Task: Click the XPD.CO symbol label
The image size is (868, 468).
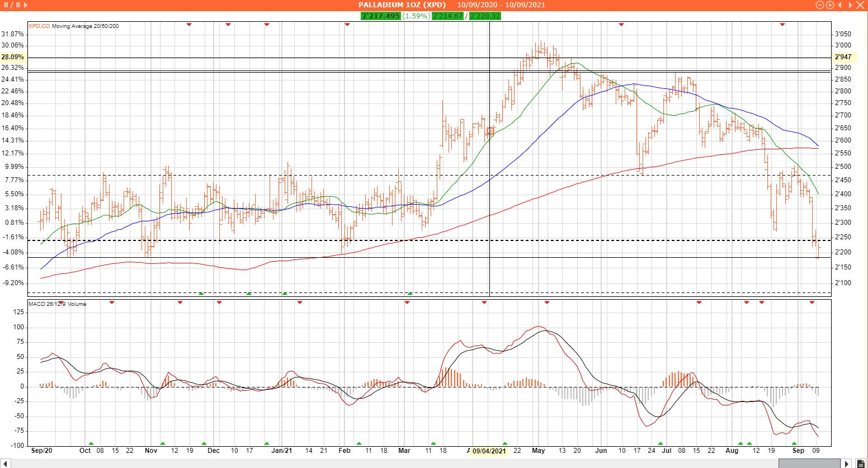Action: (x=39, y=26)
